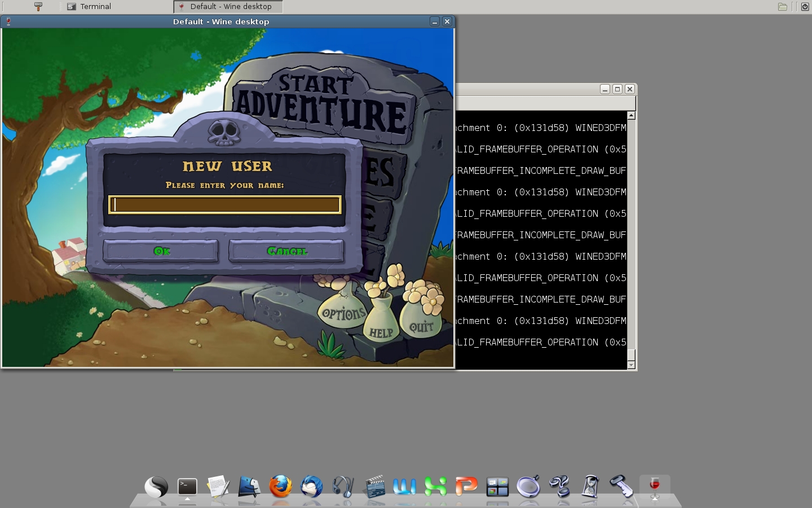Image resolution: width=812 pixels, height=508 pixels.
Task: Launch the orange P presentation dock icon
Action: tap(466, 487)
